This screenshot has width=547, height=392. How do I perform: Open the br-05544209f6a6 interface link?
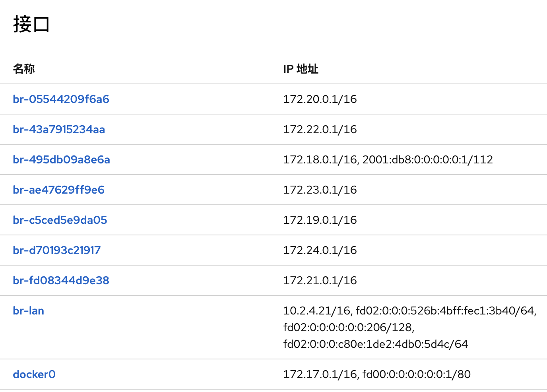tap(61, 99)
